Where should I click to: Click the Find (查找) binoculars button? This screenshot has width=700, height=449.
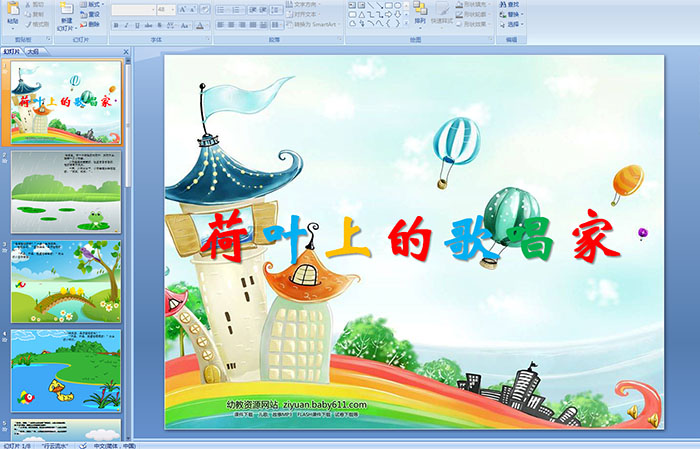point(509,4)
